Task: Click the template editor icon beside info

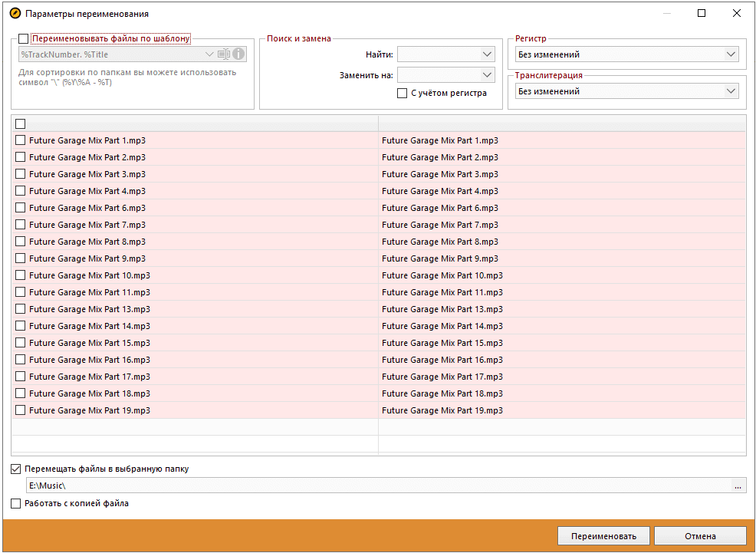Action: click(224, 54)
